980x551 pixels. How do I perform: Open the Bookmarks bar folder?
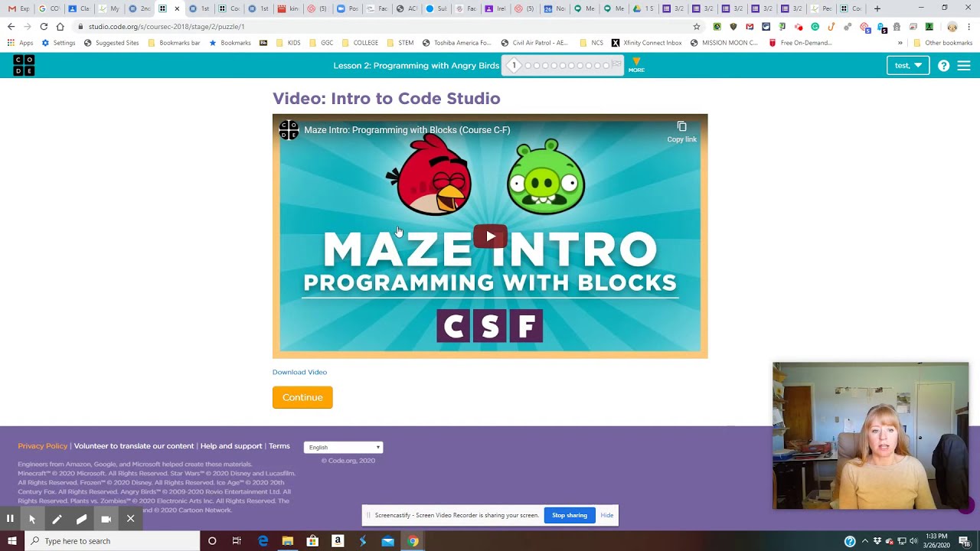(174, 43)
